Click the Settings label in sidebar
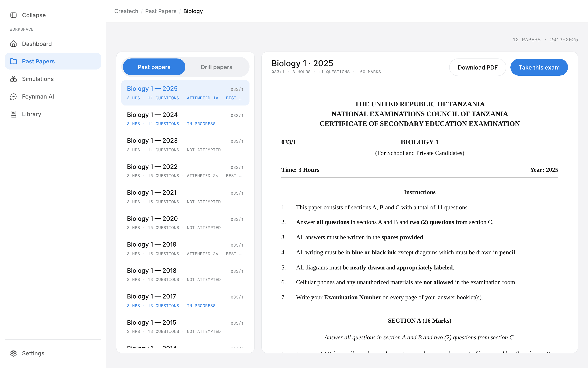Image resolution: width=588 pixels, height=368 pixels. click(x=33, y=353)
